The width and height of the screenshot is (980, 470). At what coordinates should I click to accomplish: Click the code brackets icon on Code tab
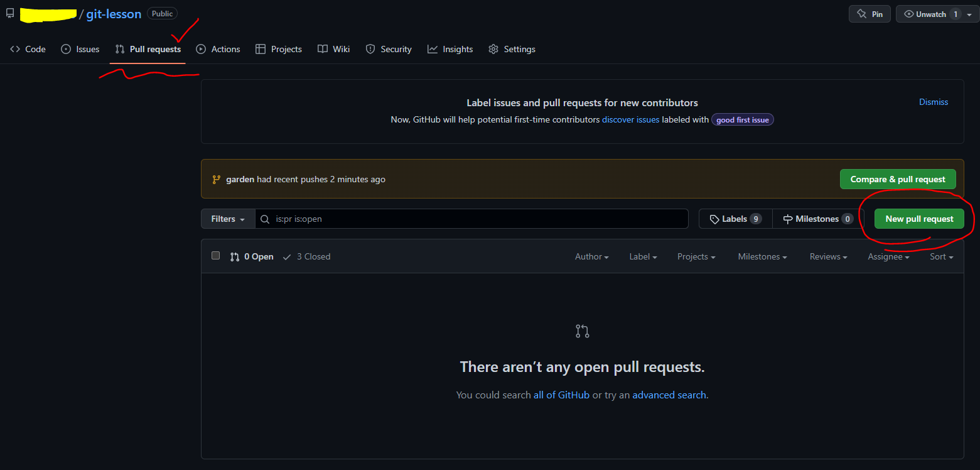coord(15,49)
